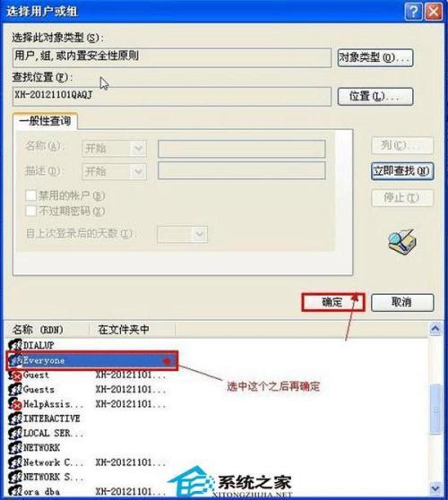Click the 确定 button

333,302
